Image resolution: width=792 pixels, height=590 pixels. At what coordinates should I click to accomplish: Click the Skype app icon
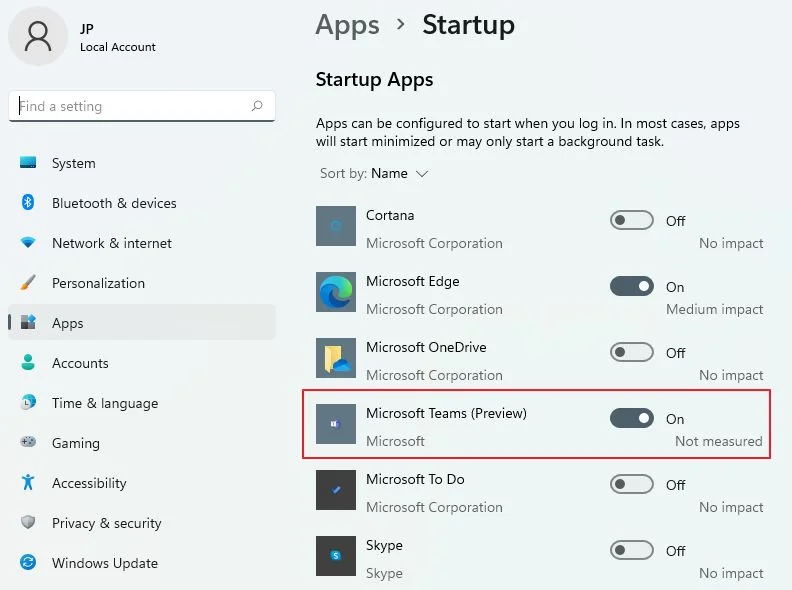[336, 556]
